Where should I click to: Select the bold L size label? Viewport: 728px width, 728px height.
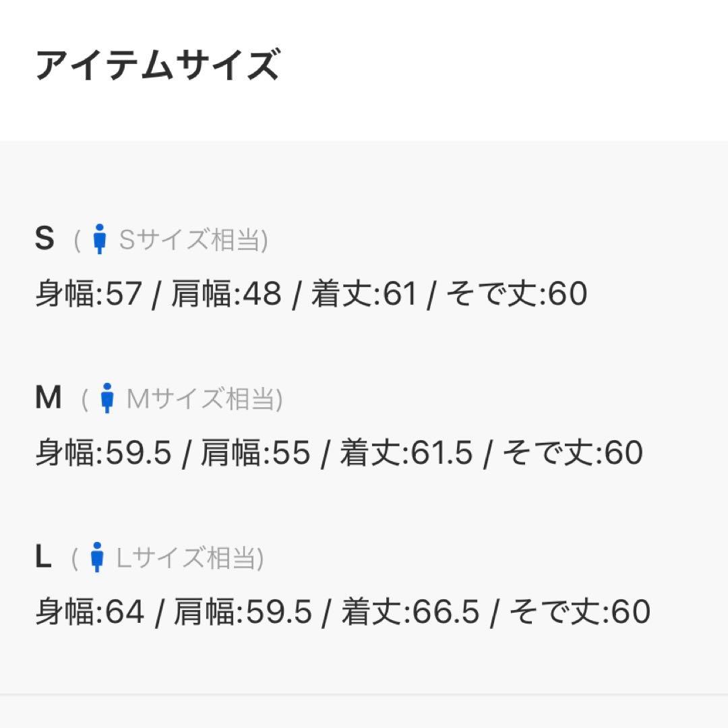coord(43,557)
